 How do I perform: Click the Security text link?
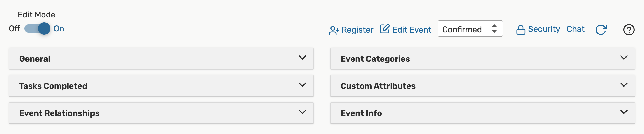[544, 29]
